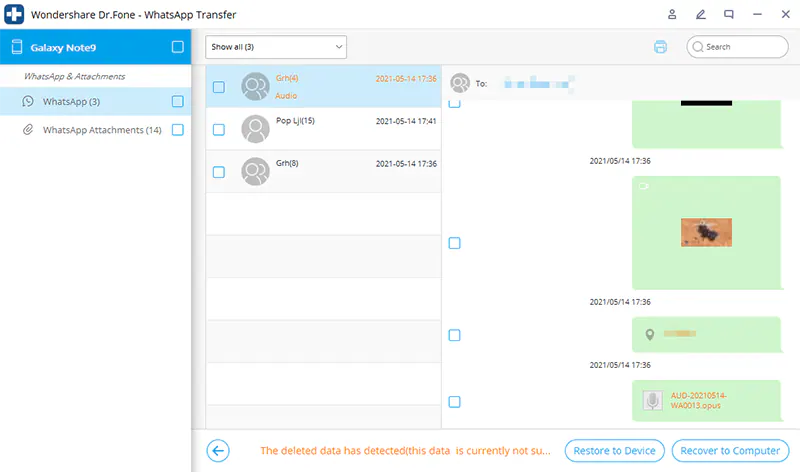Focus the Search input field

tap(737, 46)
